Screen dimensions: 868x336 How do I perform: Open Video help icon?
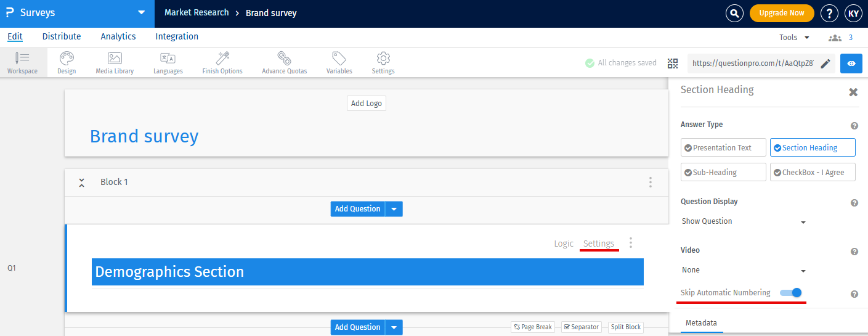click(x=854, y=252)
